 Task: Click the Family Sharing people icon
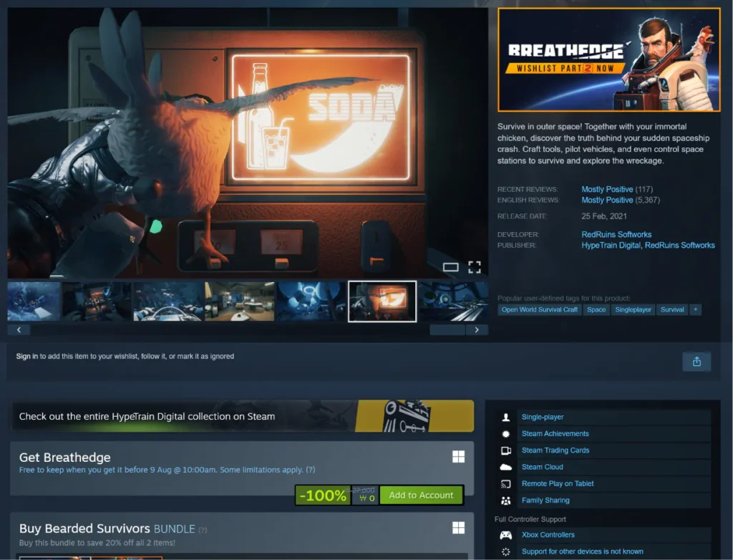[506, 501]
